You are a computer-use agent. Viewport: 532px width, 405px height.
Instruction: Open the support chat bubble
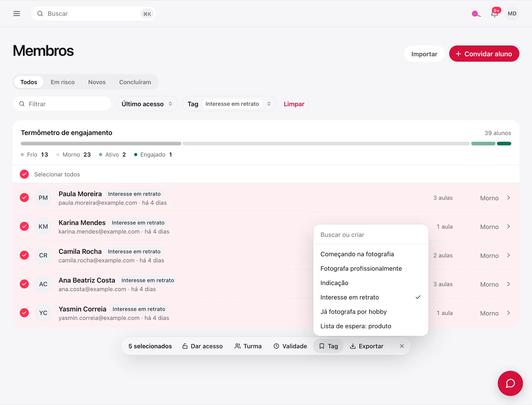tap(510, 383)
